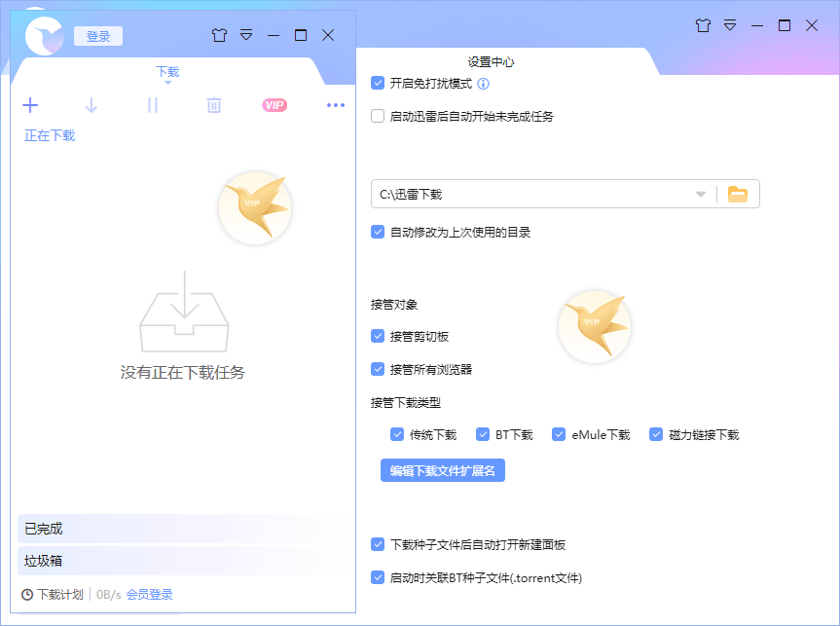This screenshot has width=840, height=626.
Task: Toggle 自动修改为上次使用的目录 checkbox
Action: pyautogui.click(x=378, y=232)
